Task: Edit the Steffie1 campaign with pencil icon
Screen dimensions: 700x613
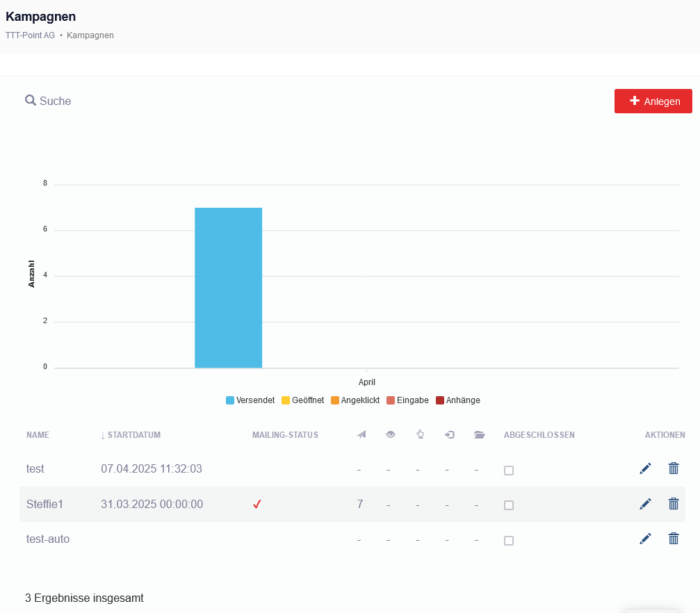Action: 645,504
